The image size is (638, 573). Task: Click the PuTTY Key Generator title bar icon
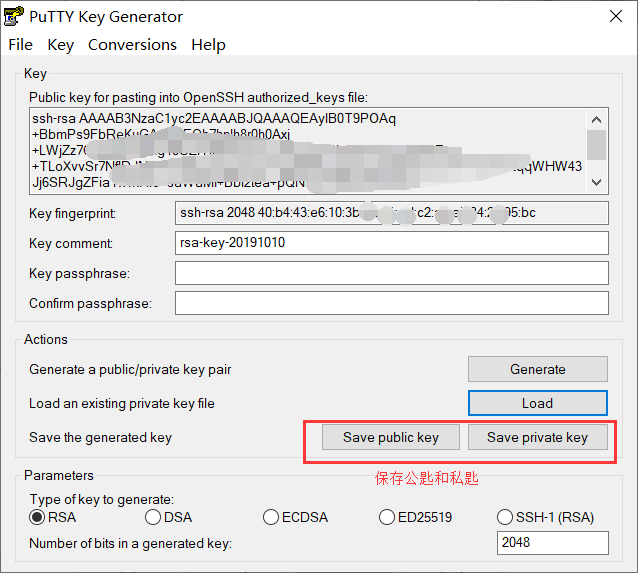click(13, 16)
